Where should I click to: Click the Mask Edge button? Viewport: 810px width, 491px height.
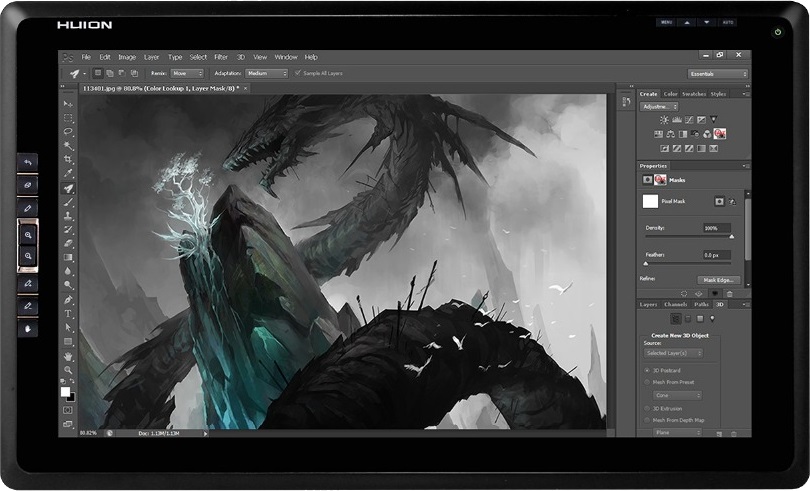pyautogui.click(x=719, y=280)
